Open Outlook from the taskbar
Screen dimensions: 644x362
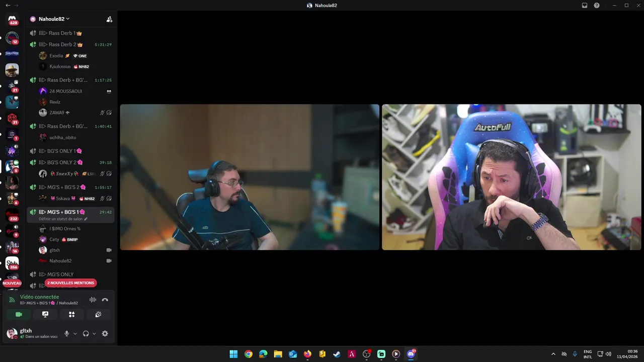(293, 354)
